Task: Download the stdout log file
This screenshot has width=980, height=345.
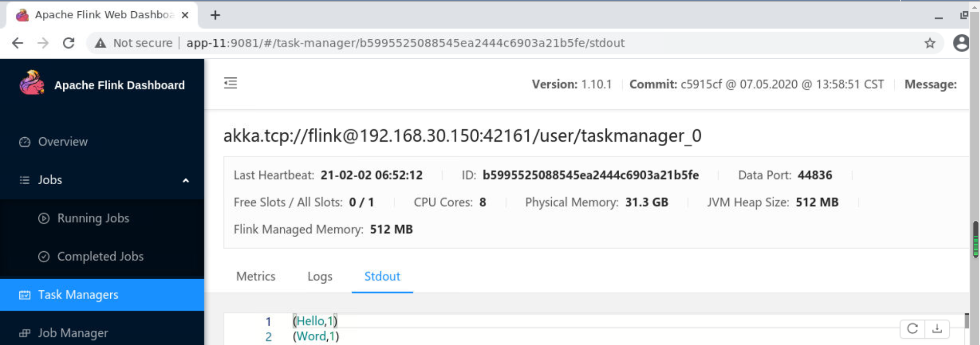Action: coord(937,329)
